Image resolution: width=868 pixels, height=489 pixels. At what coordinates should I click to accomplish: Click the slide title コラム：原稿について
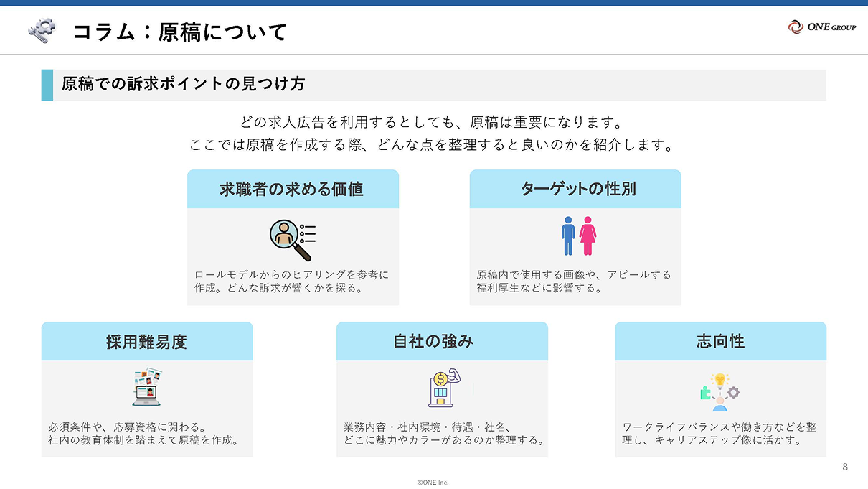point(180,32)
